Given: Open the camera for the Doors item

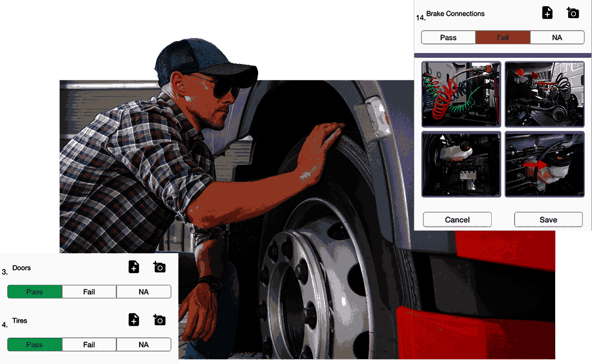Looking at the screenshot, I should click(x=159, y=267).
